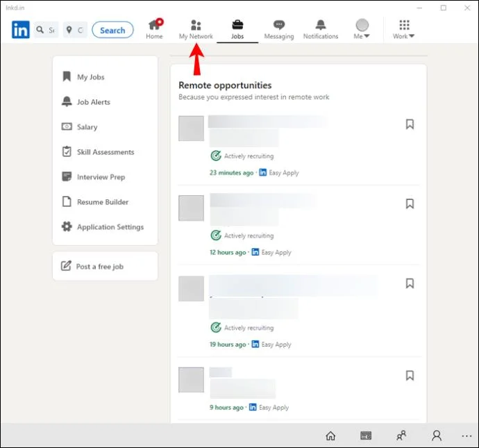Screen dimensions: 479x448
Task: Expand the Me profile dropdown
Action: click(362, 30)
